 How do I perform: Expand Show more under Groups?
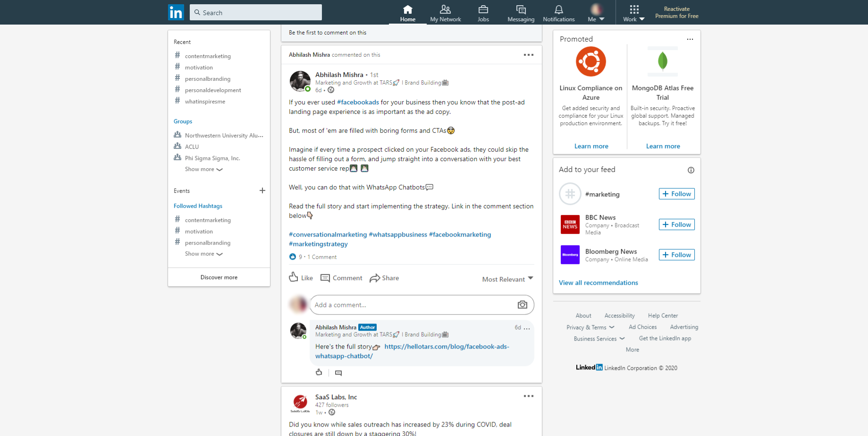pos(204,169)
